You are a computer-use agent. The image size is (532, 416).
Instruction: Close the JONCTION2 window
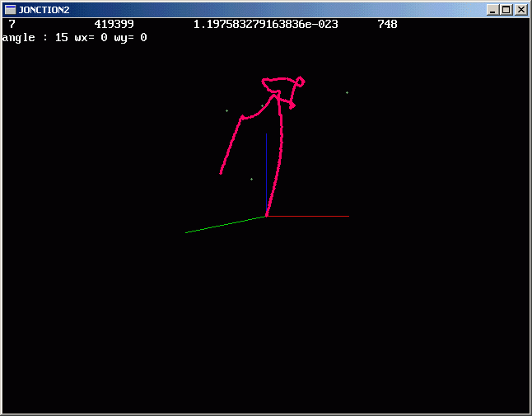(x=520, y=10)
